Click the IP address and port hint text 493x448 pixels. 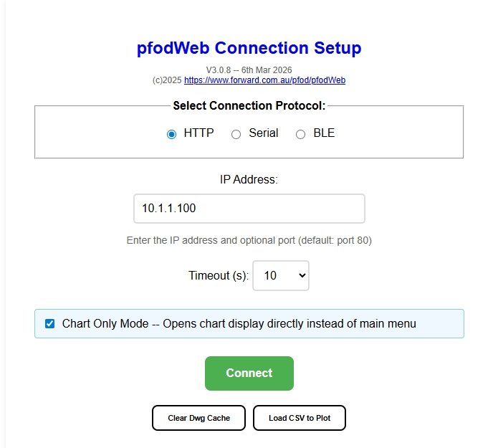tap(249, 240)
